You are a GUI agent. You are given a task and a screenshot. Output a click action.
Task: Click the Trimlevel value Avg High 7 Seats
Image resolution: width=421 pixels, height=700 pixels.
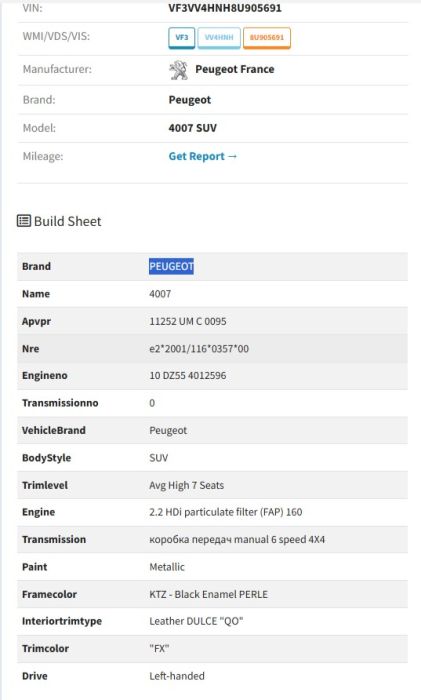pyautogui.click(x=187, y=485)
